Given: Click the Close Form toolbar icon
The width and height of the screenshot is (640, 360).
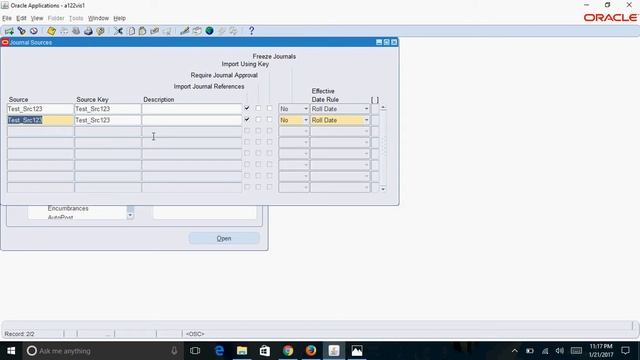Looking at the screenshot, I should (x=100, y=31).
